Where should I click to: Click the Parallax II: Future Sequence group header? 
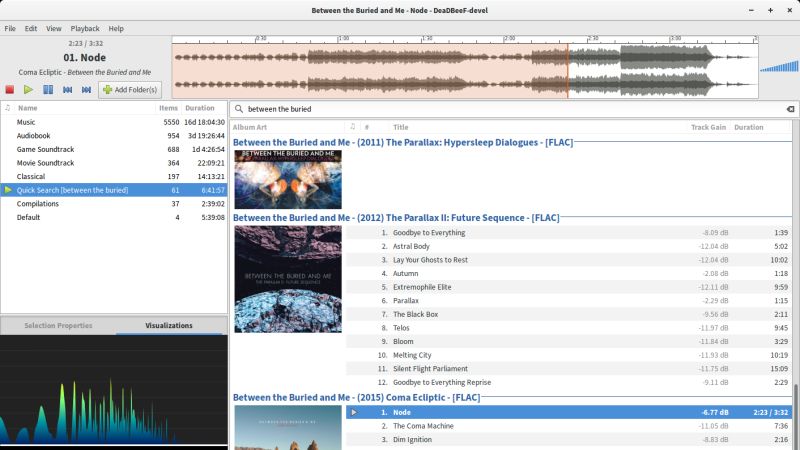point(396,218)
